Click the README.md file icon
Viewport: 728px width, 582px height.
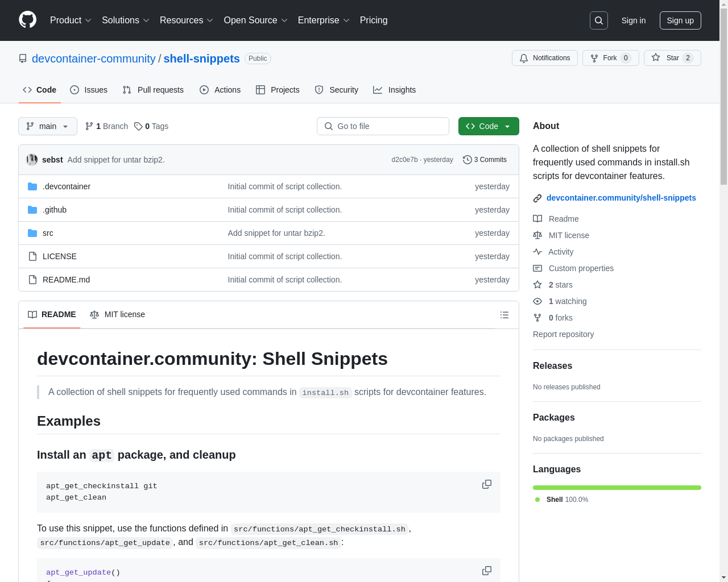coord(32,280)
